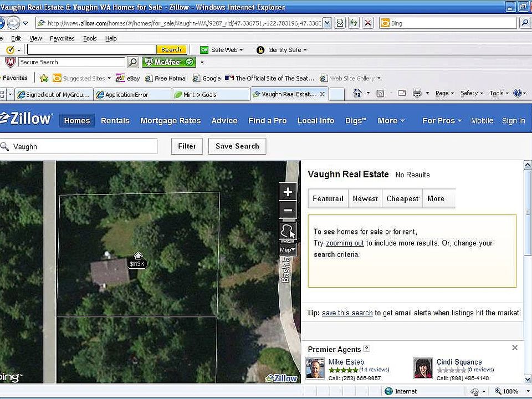532x399 pixels.
Task: Open the Premier Agents help question mark
Action: coord(366,349)
